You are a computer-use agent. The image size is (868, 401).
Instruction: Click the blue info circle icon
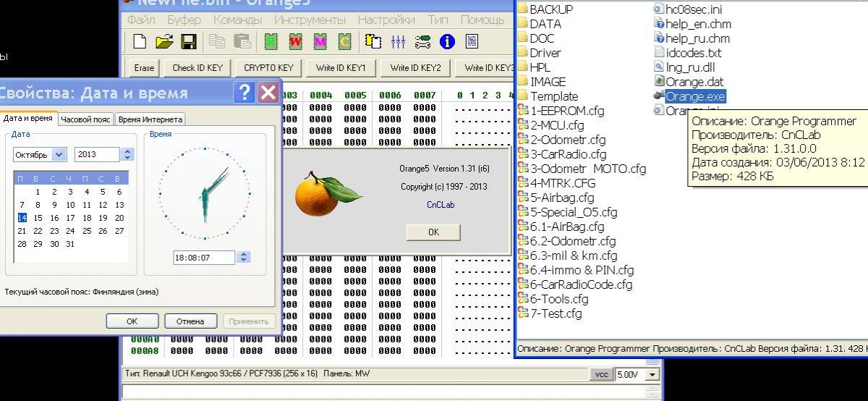pos(447,41)
